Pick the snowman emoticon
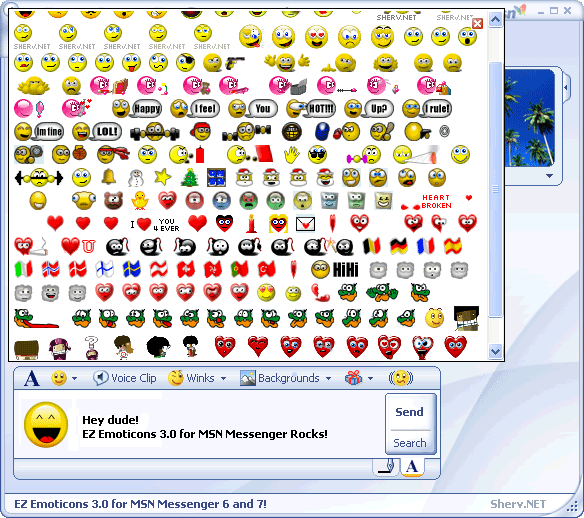 pos(136,178)
